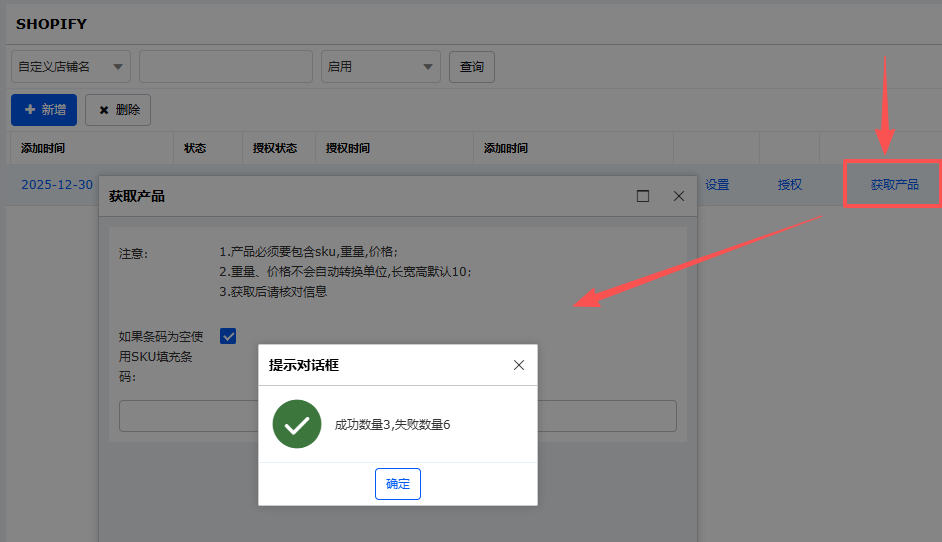Click the 获取产品 link in the row
This screenshot has width=942, height=542.
click(894, 185)
